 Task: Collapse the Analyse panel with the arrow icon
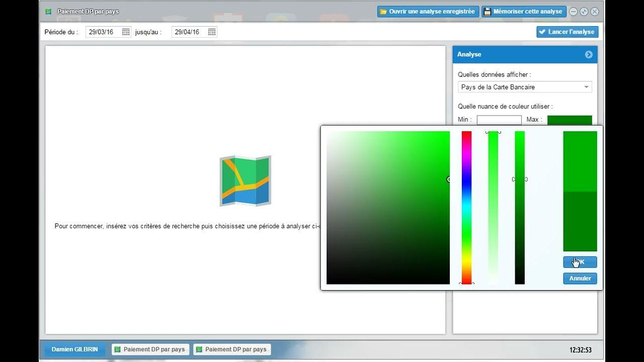coord(589,54)
